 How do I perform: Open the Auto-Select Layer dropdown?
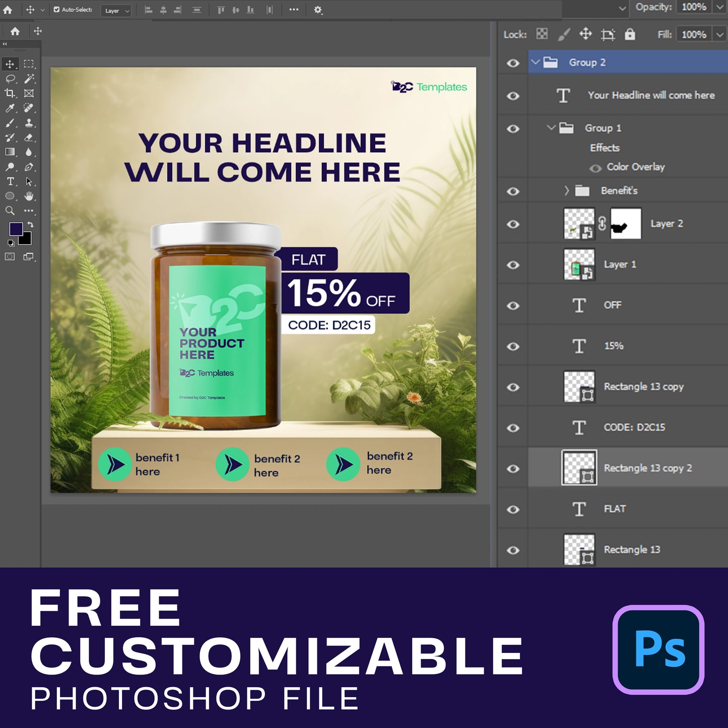[x=116, y=11]
